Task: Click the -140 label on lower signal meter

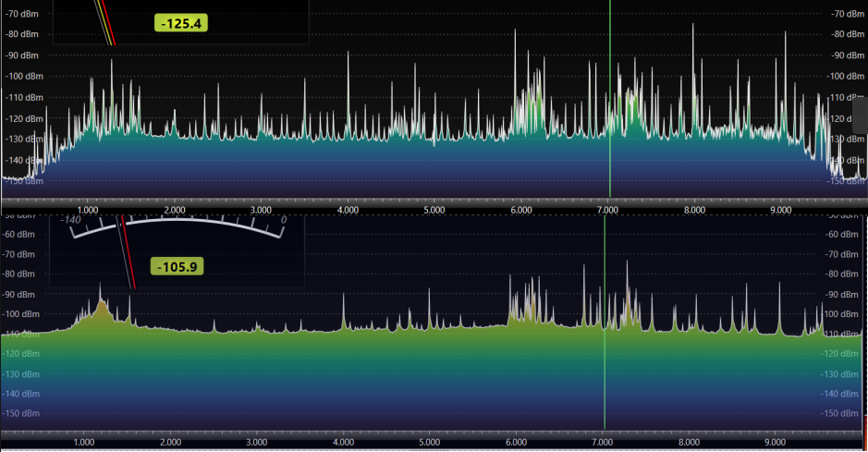Action: click(x=71, y=220)
